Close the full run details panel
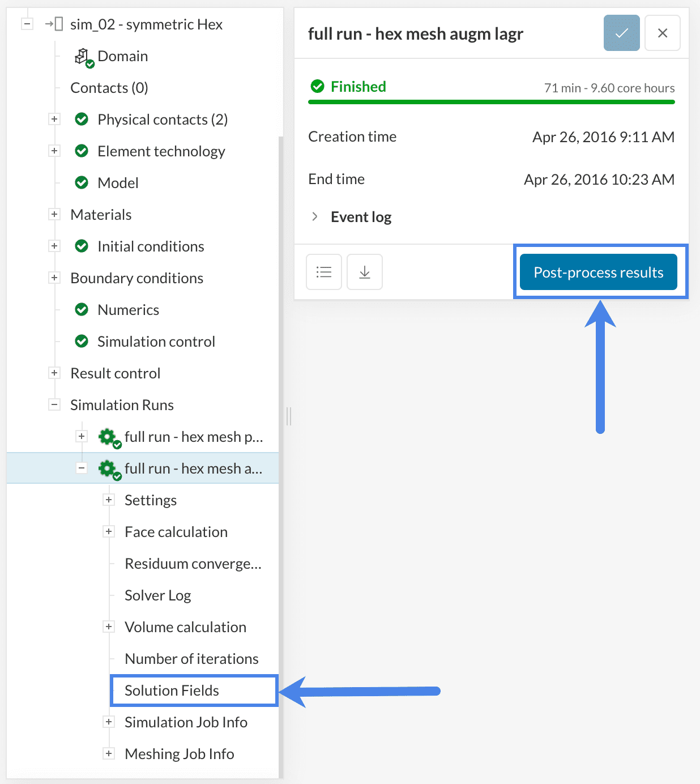Screen dimensions: 700x784 point(662,33)
